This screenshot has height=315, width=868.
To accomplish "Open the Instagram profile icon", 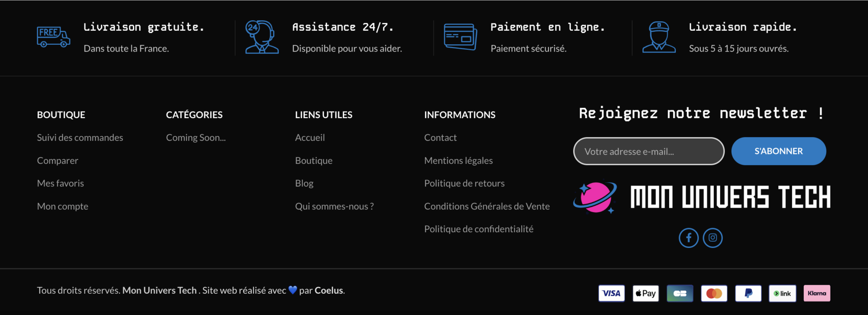I will 712,238.
